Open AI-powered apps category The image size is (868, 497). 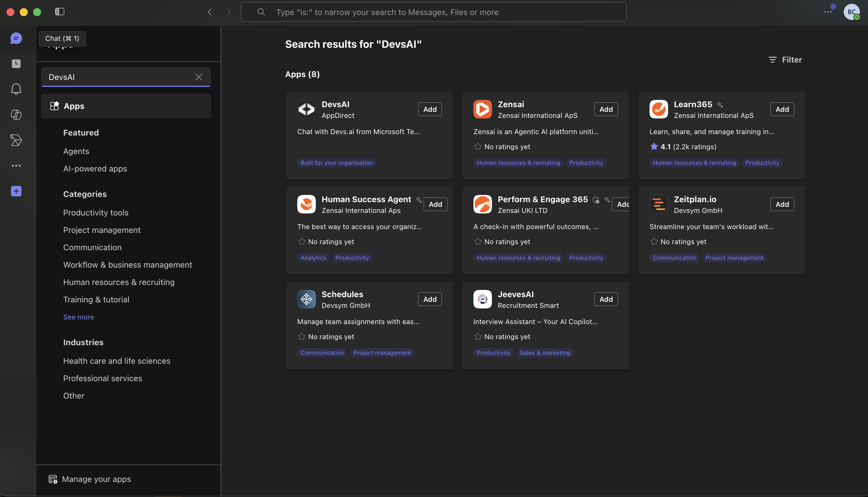(95, 169)
